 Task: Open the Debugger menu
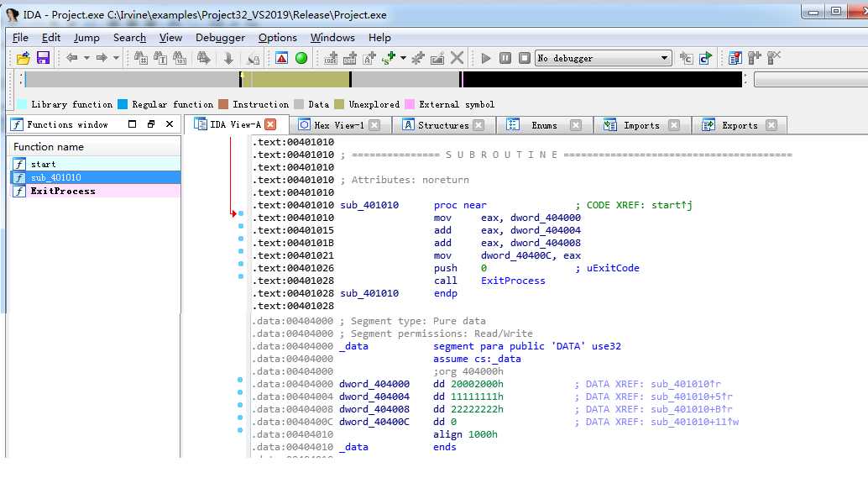(x=220, y=38)
